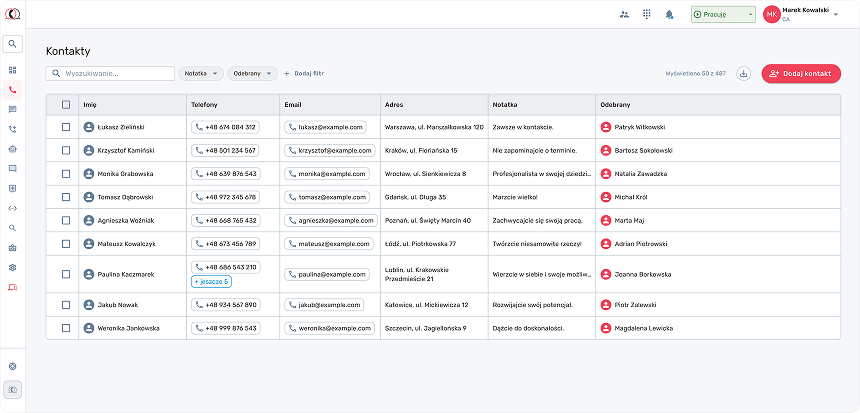Select the checkbox for Monika Grabowska row

tap(66, 173)
